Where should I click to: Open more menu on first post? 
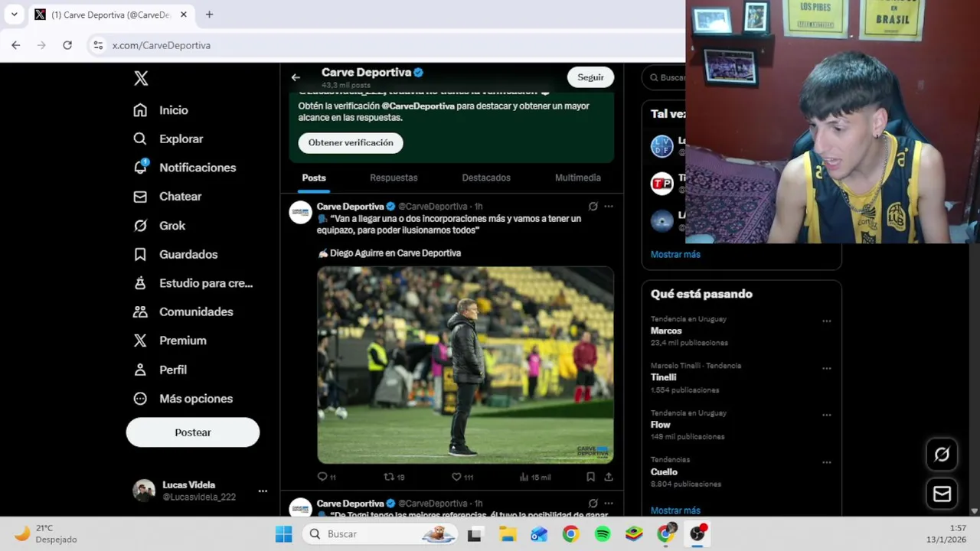609,206
